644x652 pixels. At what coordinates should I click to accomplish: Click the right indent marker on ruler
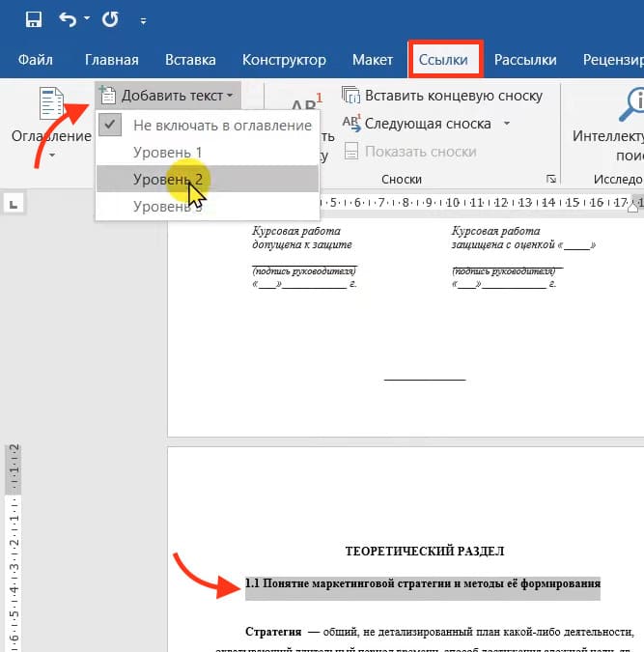[x=633, y=207]
